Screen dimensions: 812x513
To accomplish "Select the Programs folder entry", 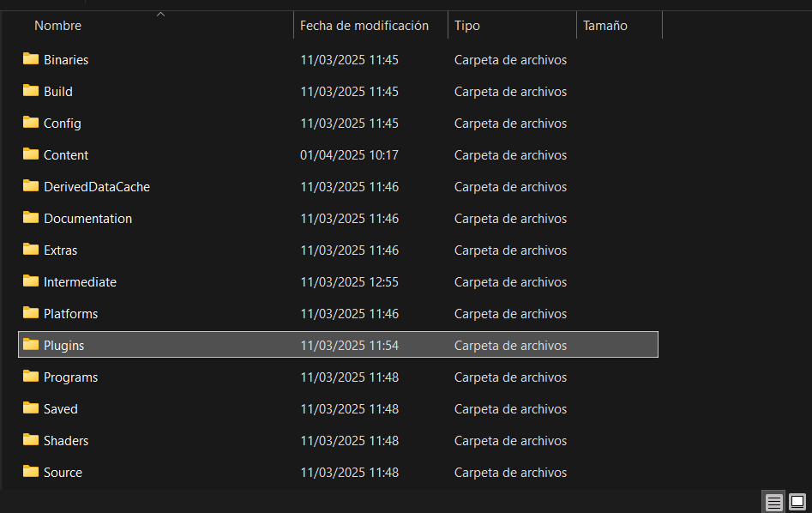I will coord(70,377).
